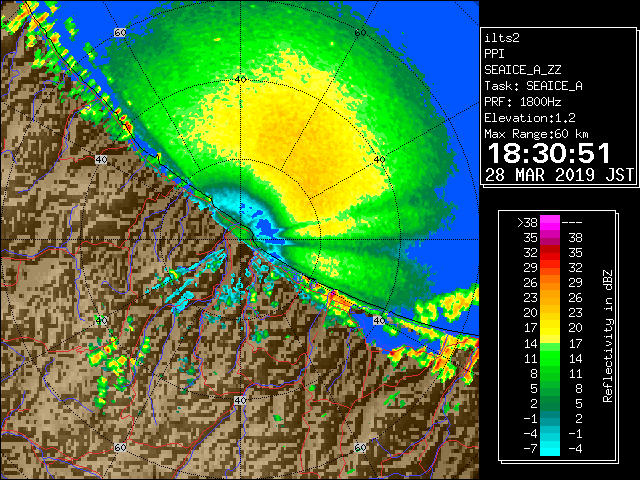The height and width of the screenshot is (480, 640).
Task: Click the yellow 17 dBZ color swatch
Action: 550,328
